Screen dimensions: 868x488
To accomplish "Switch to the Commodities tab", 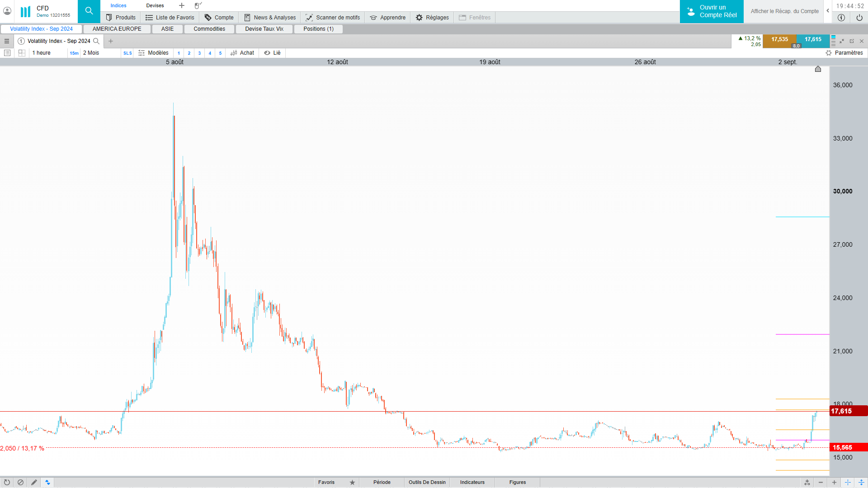I will click(x=209, y=29).
